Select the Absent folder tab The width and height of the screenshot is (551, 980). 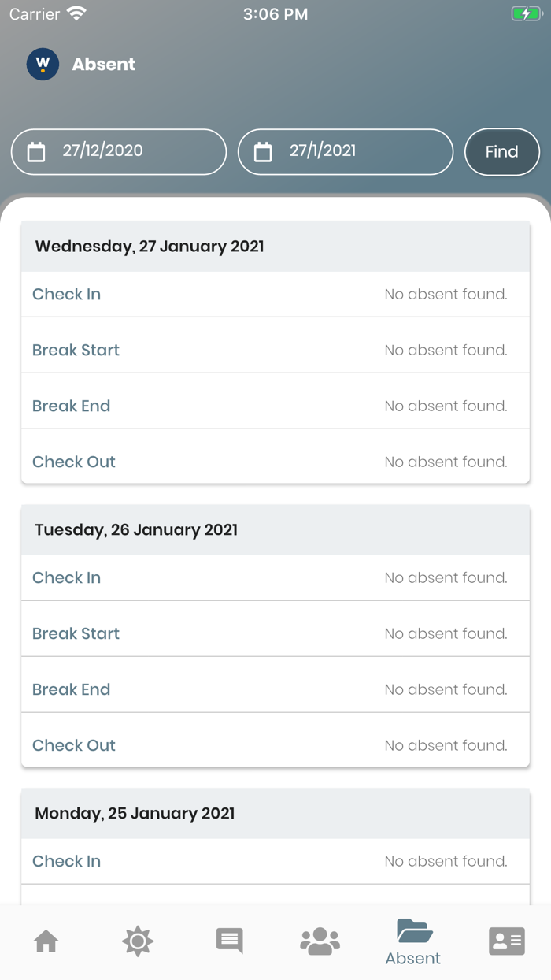(413, 941)
